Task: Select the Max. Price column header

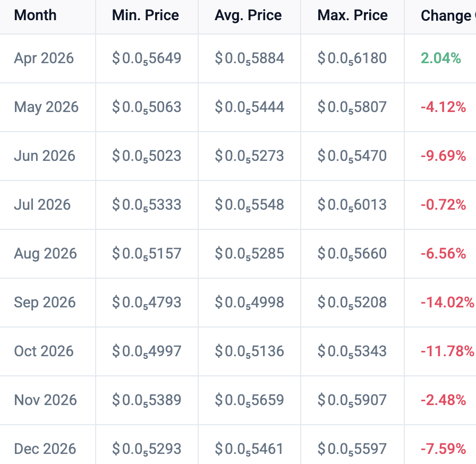Action: click(352, 15)
